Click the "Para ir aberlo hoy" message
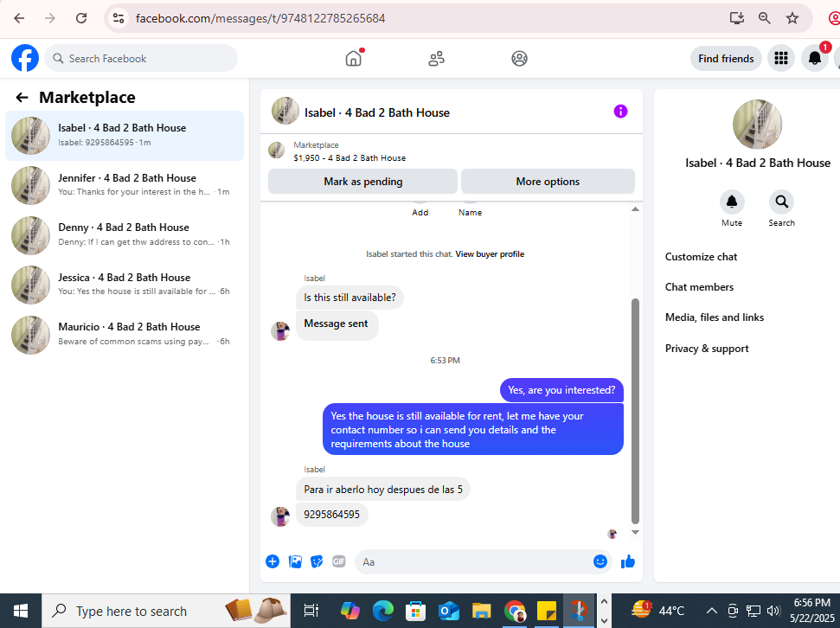Screen dimensions: 840x628 pos(382,490)
